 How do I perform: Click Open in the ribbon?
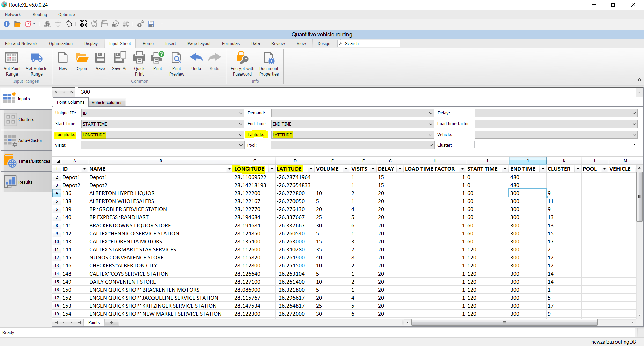[x=82, y=61]
